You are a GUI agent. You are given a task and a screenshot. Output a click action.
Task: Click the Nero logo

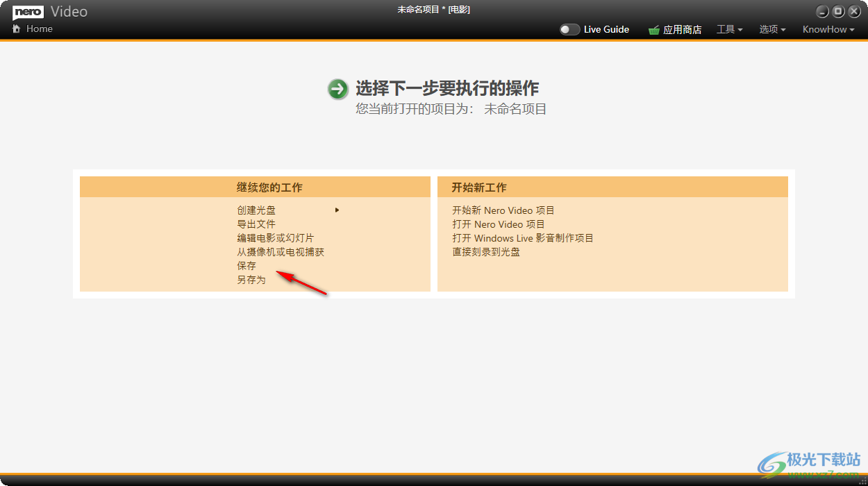coord(28,12)
